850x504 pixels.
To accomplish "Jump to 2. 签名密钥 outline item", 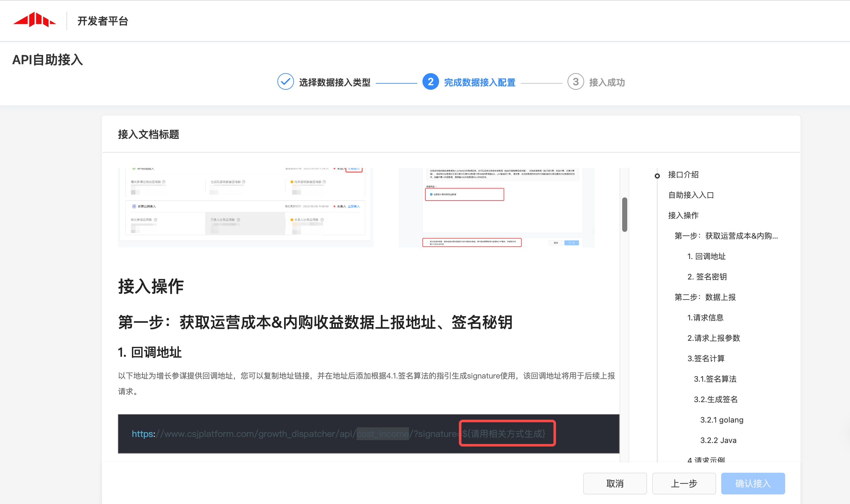I will pos(707,277).
